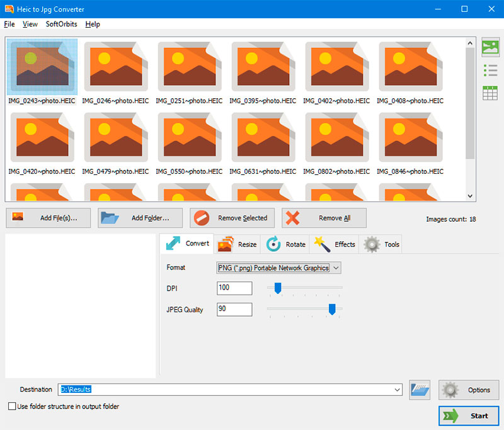Switch to details table view mode
504x430 pixels.
[x=491, y=93]
